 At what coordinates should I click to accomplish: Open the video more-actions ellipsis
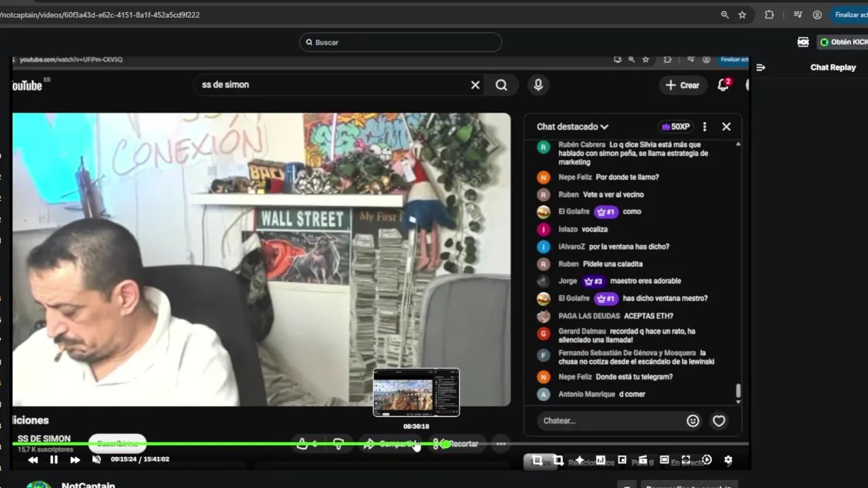click(x=500, y=444)
